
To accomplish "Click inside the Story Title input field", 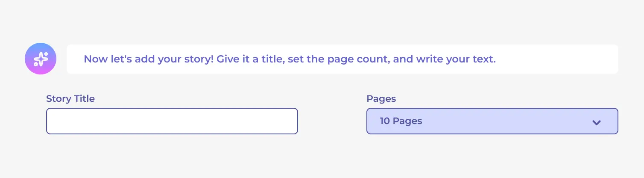I will tap(172, 121).
